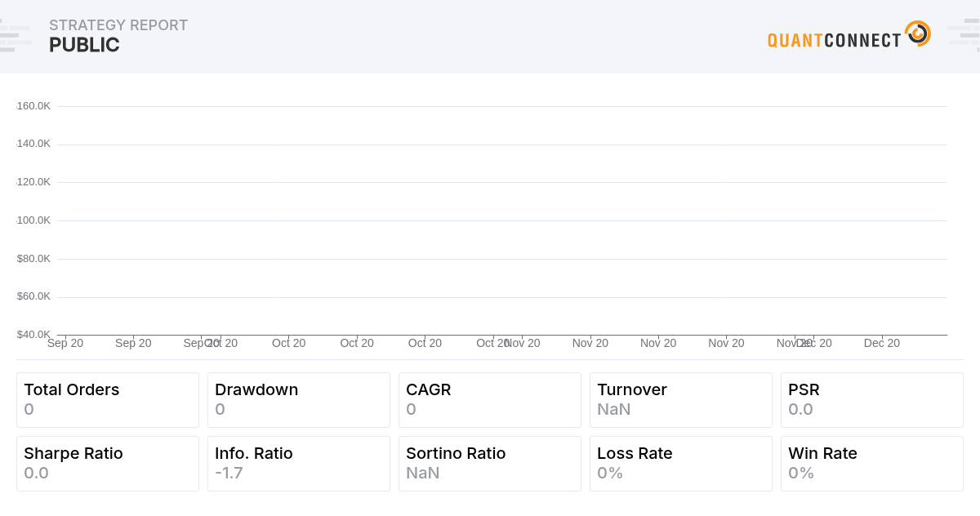Screen dimensions: 980x516
Task: Click the 140.0K y-axis label
Action: pyautogui.click(x=33, y=144)
